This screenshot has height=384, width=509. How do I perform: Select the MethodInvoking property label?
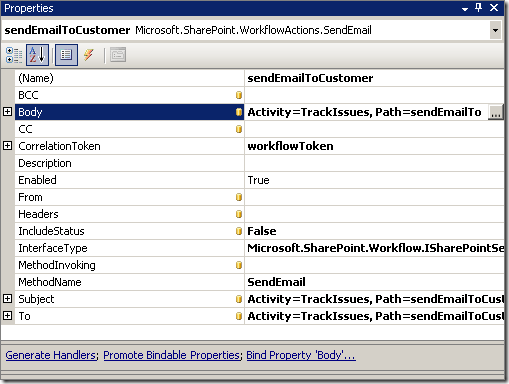57,265
